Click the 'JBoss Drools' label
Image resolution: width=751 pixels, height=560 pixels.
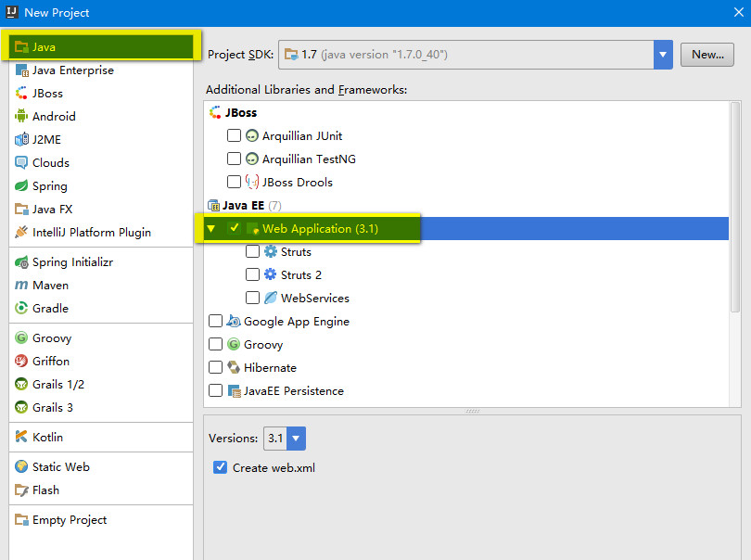(298, 183)
